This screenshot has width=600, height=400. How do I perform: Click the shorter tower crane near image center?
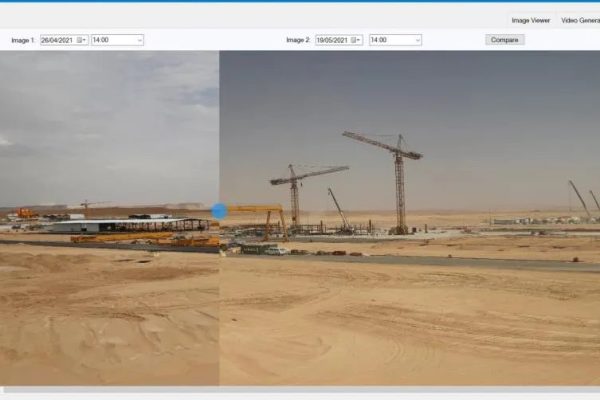point(294,195)
